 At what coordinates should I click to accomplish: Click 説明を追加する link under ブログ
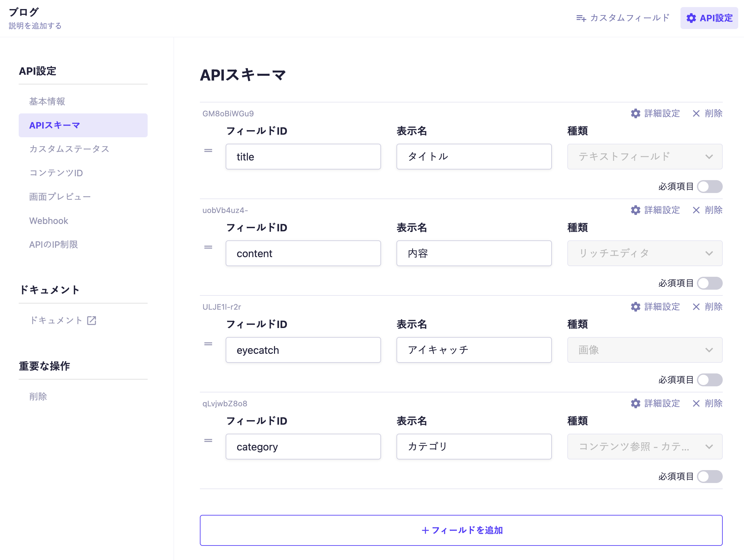click(35, 26)
